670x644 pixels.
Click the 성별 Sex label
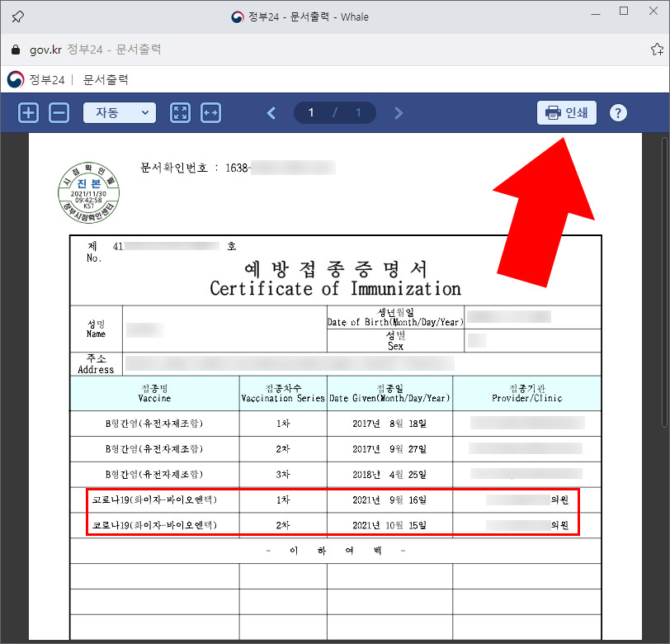click(x=395, y=341)
